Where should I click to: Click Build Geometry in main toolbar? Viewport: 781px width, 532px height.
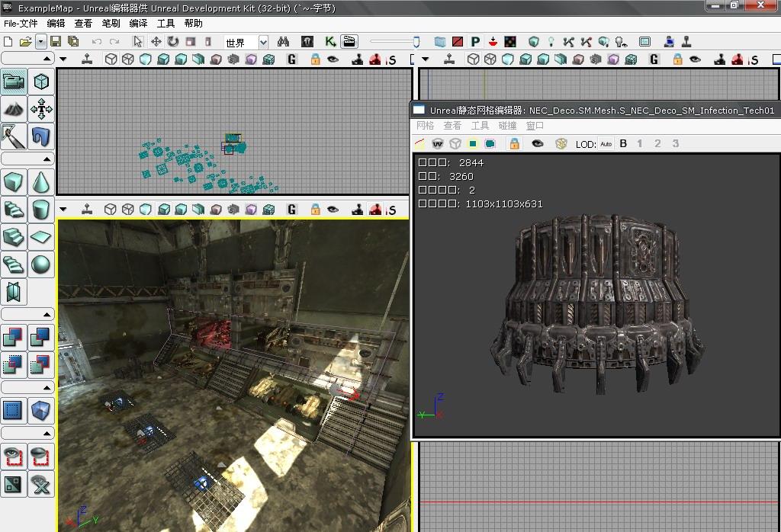(534, 42)
